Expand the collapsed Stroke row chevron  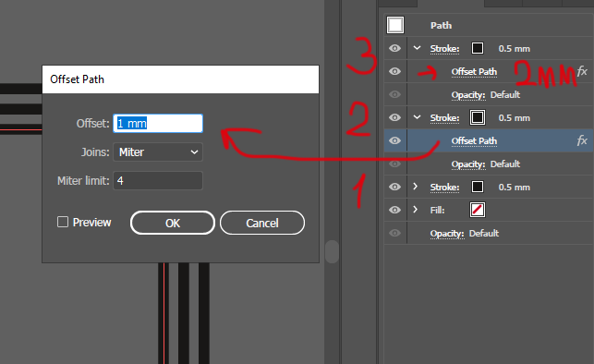tap(415, 187)
